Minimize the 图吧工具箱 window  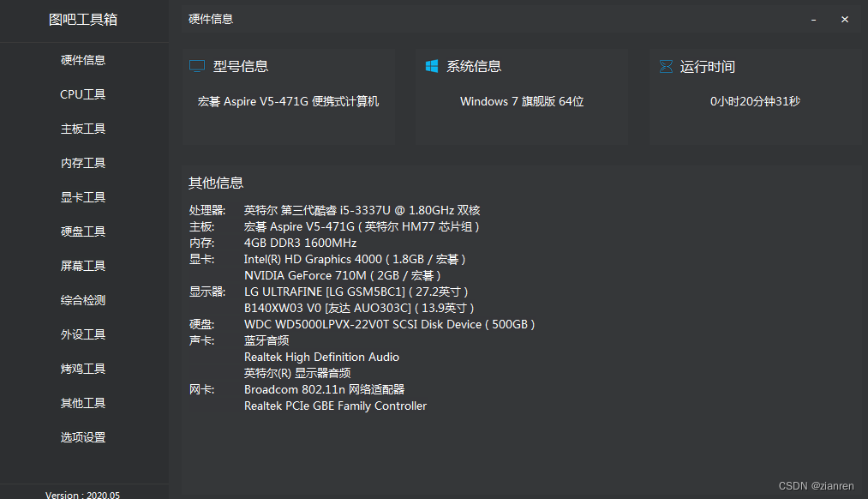point(813,20)
